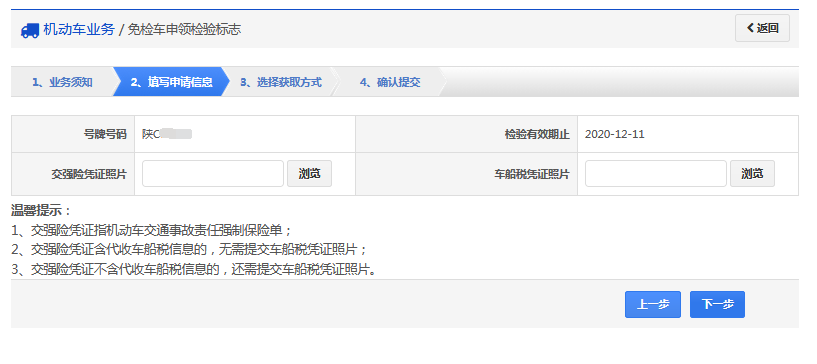Click the 交强险凭证照片 label cell

click(x=73, y=174)
